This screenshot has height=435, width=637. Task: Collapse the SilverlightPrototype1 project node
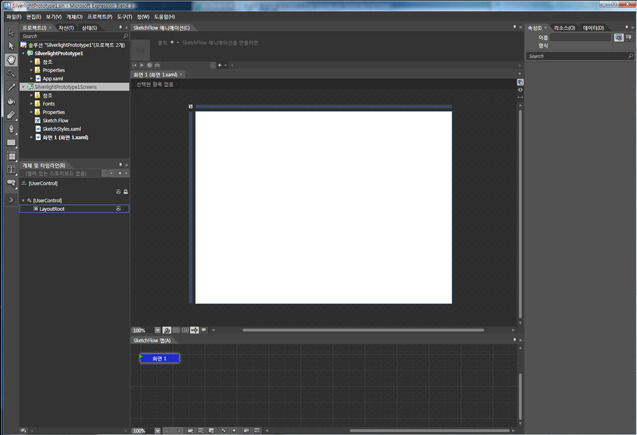24,53
